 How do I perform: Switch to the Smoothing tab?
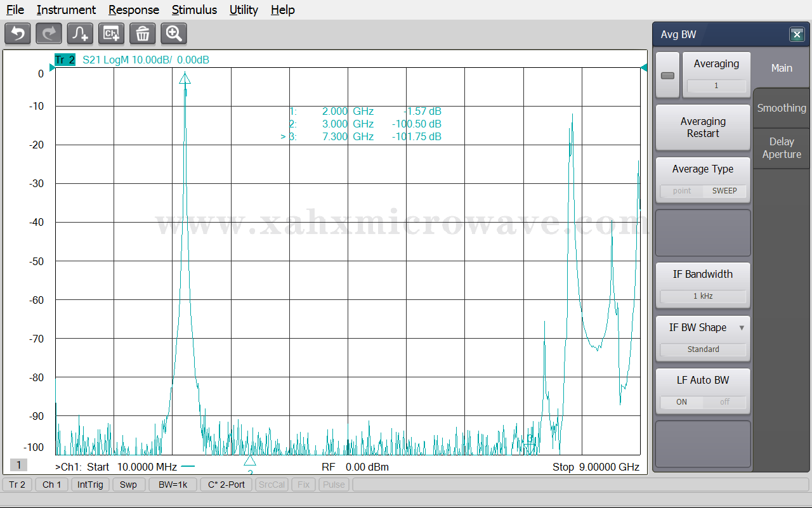[782, 108]
